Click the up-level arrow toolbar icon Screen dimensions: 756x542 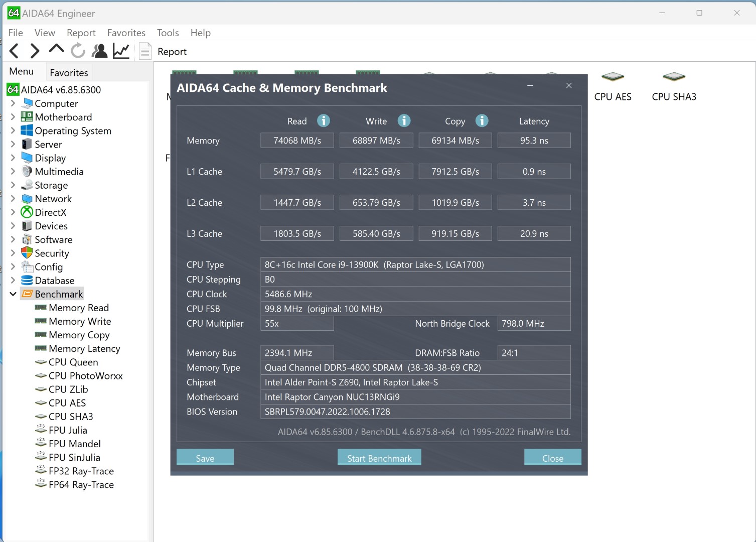57,49
